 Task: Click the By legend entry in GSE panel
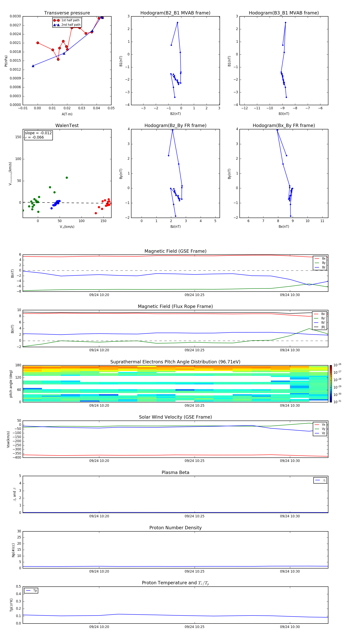coord(320,263)
